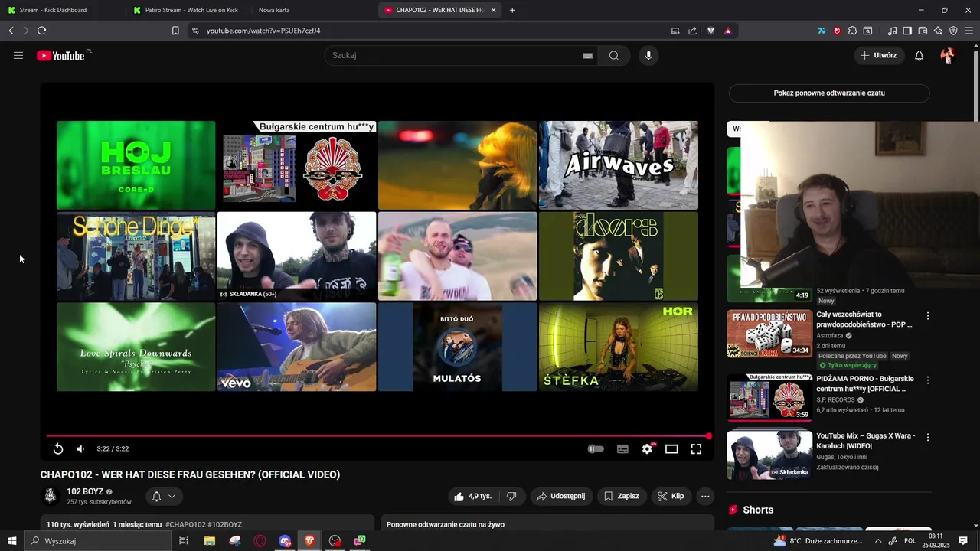Viewport: 980px width, 551px height.
Task: Toggle the autoplay switch in the player
Action: click(x=596, y=448)
